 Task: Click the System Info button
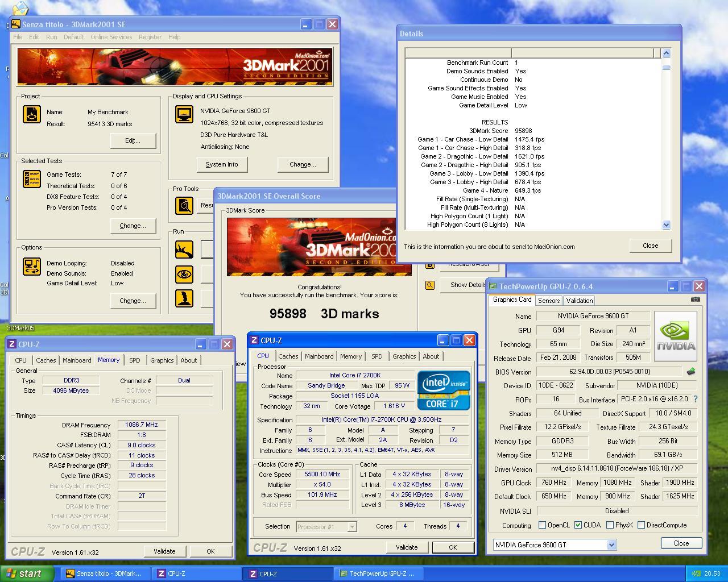221,164
